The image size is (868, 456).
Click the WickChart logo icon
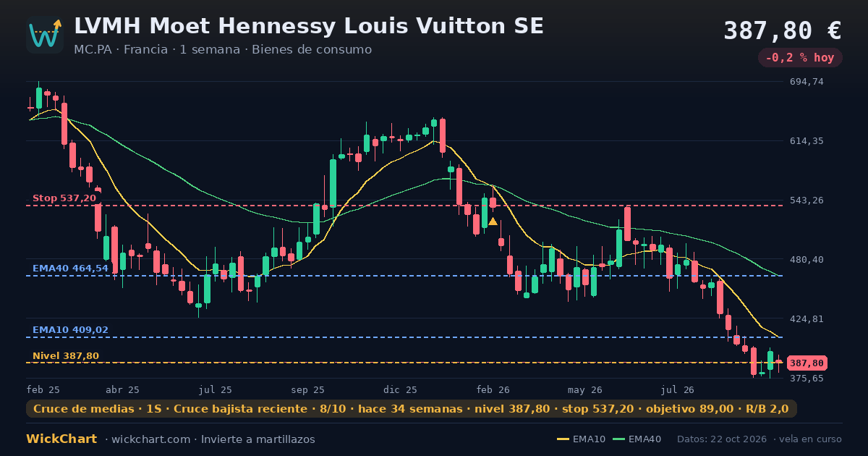click(45, 35)
